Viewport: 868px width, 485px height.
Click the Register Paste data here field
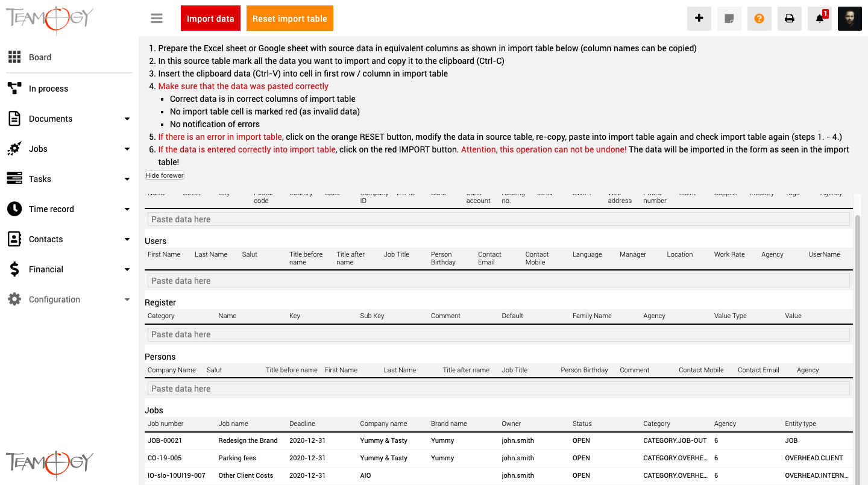point(498,334)
